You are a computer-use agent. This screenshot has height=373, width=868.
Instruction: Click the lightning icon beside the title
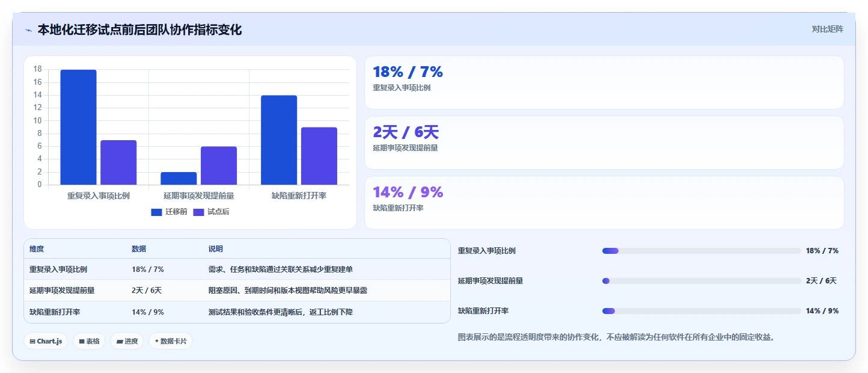28,30
